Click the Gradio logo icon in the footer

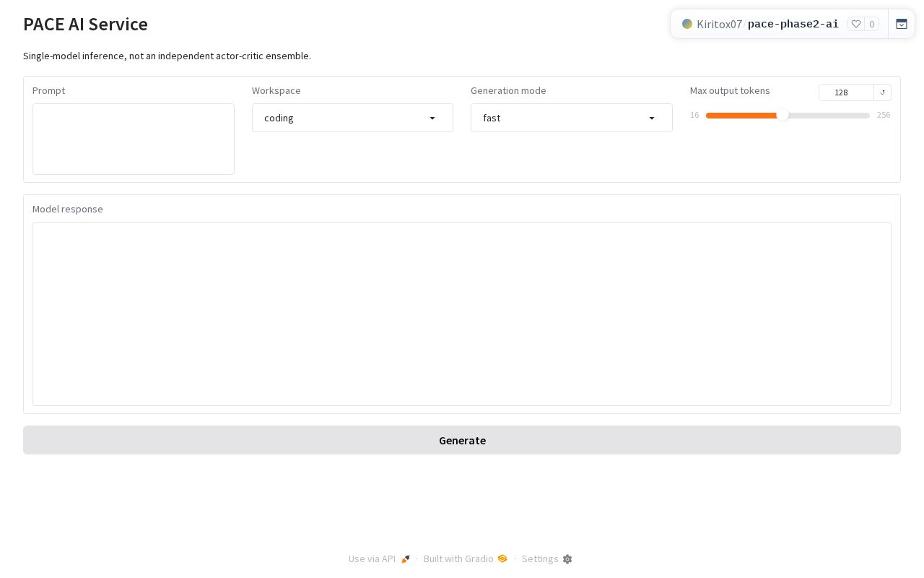click(502, 558)
